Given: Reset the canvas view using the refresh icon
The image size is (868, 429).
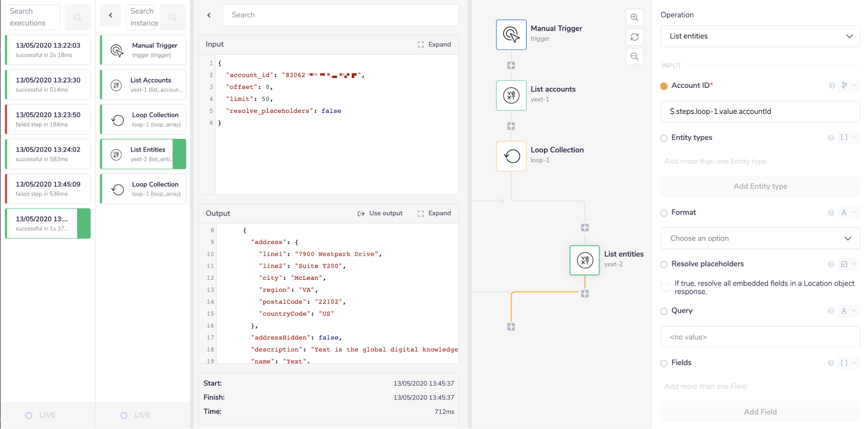Looking at the screenshot, I should [634, 36].
